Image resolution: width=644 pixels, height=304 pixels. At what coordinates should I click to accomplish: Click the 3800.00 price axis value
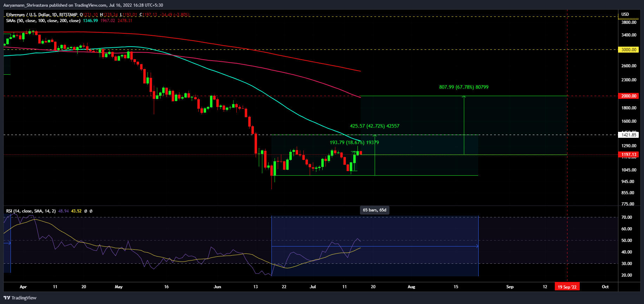629,22
